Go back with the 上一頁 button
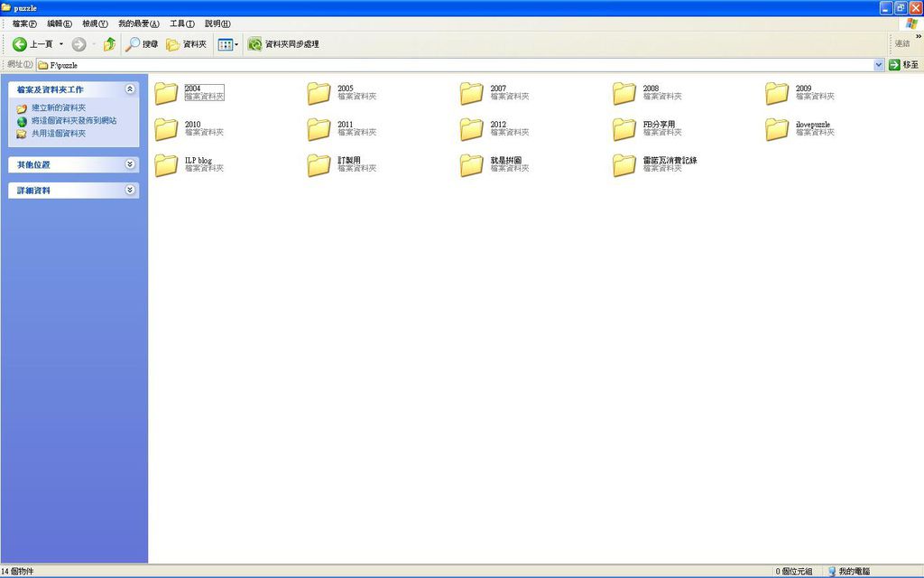924x578 pixels. pyautogui.click(x=33, y=44)
